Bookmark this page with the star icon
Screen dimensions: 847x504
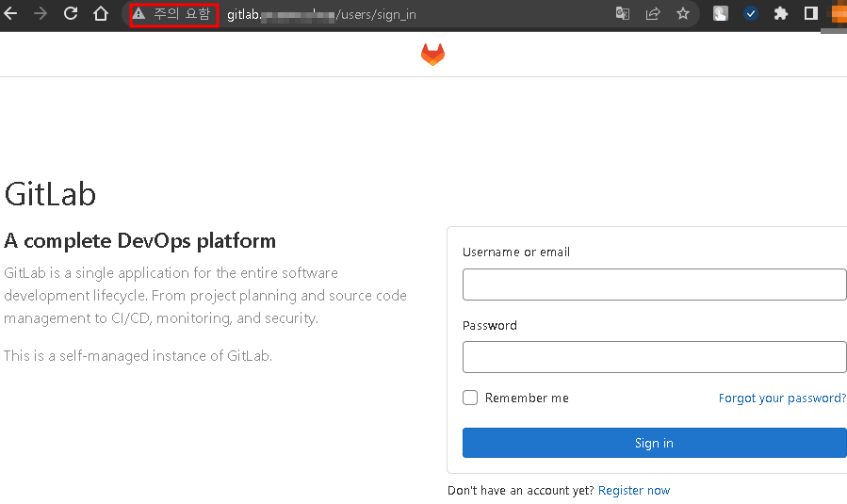[x=683, y=13]
